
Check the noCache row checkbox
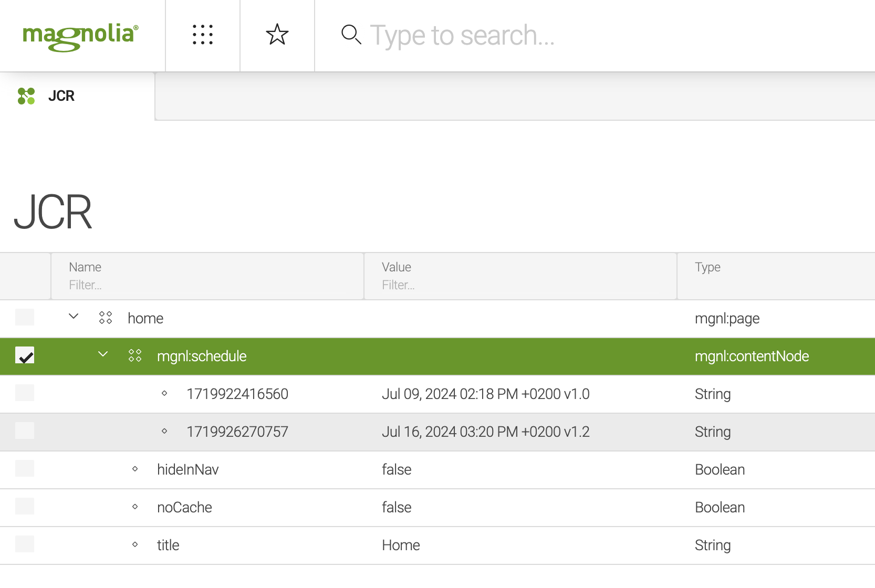tap(25, 506)
